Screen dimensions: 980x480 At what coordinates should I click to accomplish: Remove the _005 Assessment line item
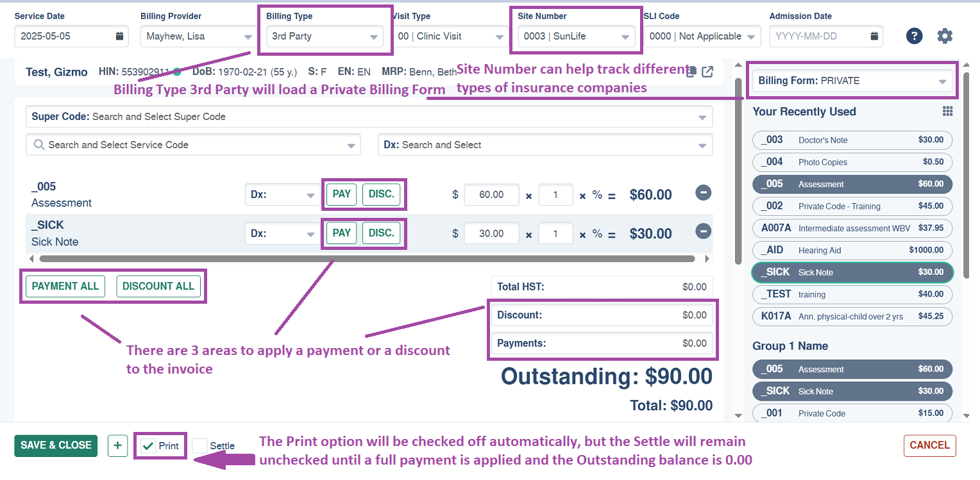point(704,192)
